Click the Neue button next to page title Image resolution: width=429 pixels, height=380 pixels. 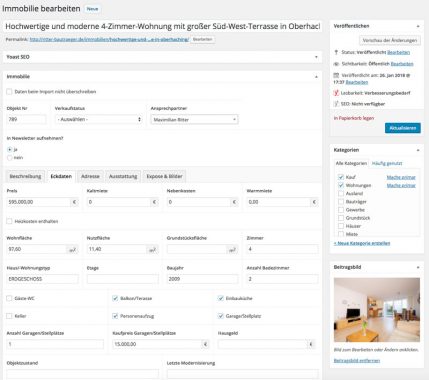coord(92,9)
